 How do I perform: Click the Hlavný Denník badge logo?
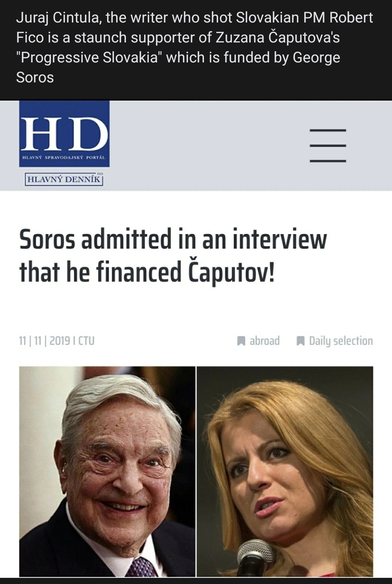(64, 179)
